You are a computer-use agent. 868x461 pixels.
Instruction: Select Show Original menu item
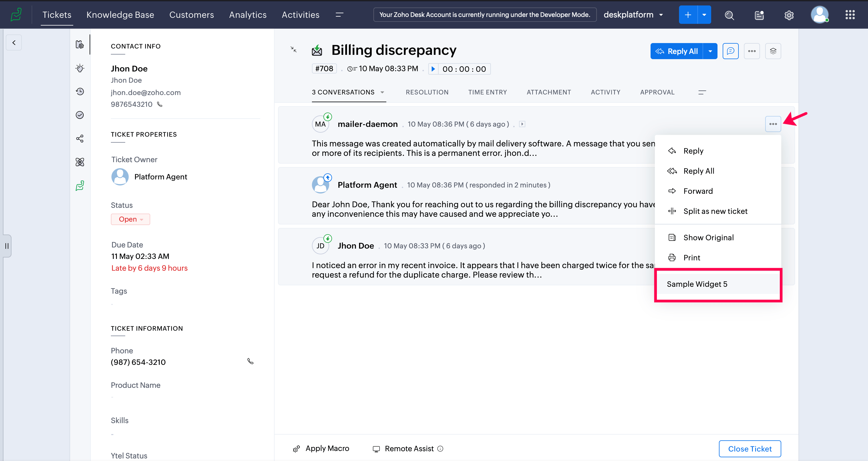coord(718,237)
